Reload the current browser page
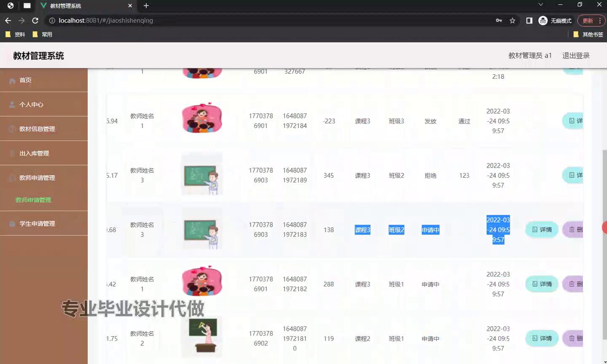This screenshot has width=607, height=364. pyautogui.click(x=35, y=20)
